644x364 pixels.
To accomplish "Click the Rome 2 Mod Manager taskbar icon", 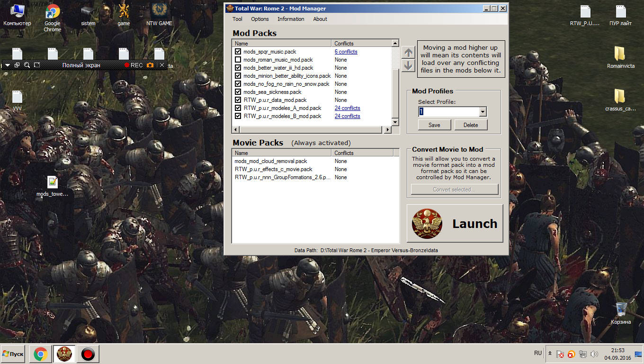I will 64,354.
